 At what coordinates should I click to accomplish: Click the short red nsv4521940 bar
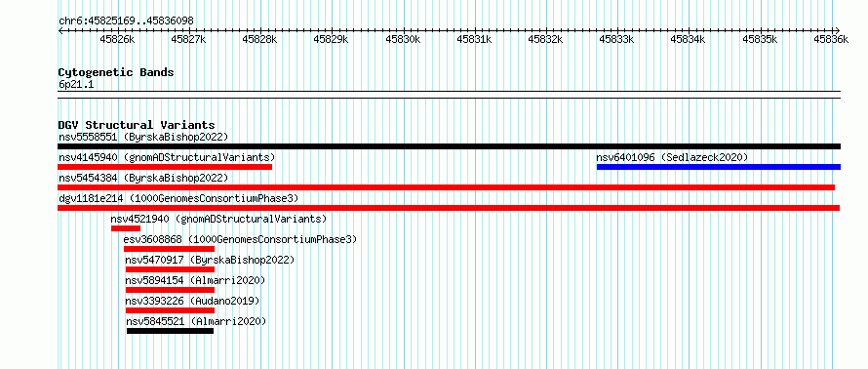[126, 228]
